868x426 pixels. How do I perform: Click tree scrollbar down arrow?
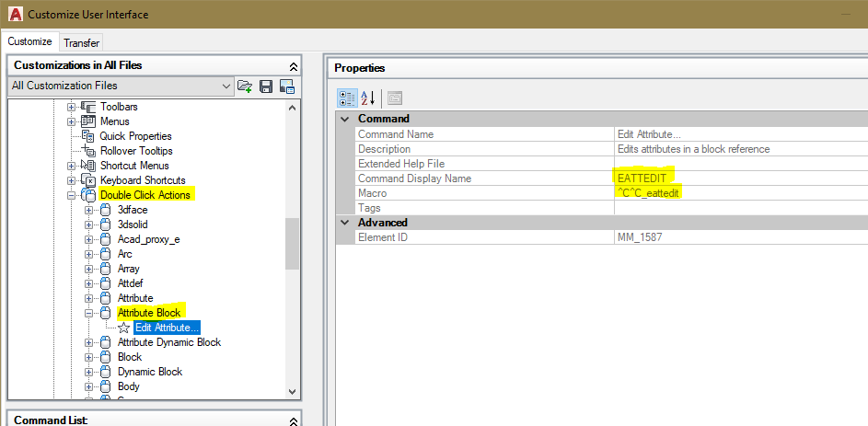pyautogui.click(x=293, y=391)
